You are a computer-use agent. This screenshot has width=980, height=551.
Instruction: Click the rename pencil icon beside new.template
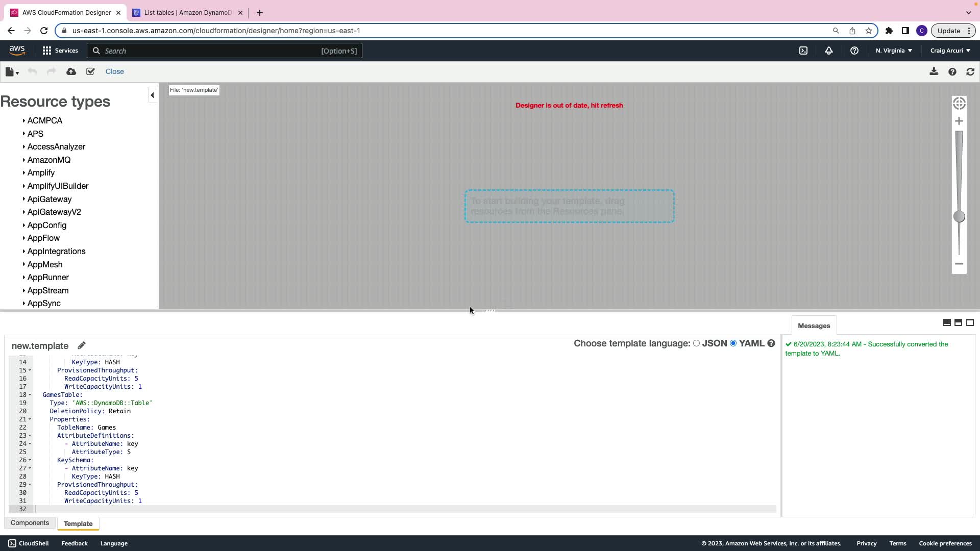click(82, 345)
